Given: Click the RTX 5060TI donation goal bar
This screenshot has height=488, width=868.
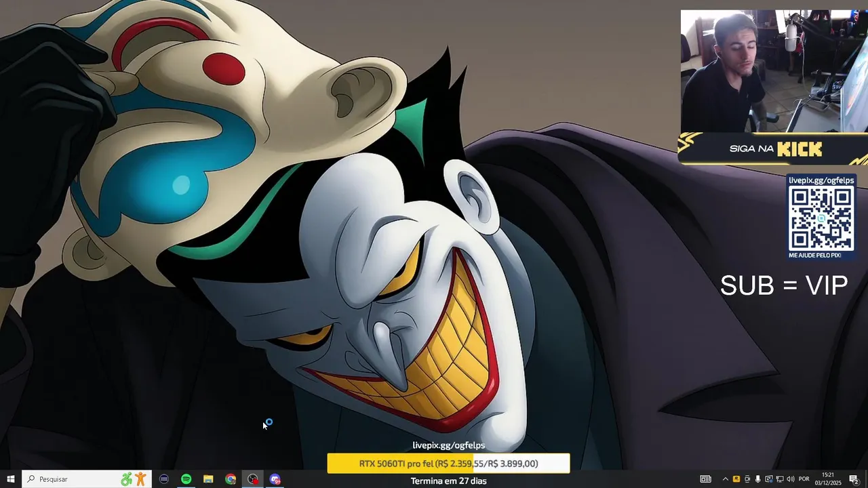Looking at the screenshot, I should pos(448,464).
